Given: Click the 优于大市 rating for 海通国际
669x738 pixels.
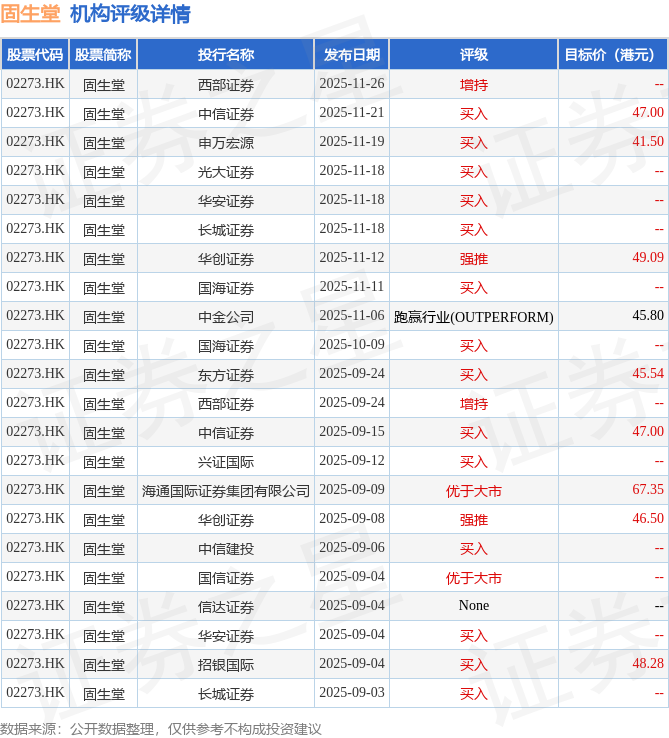Looking at the screenshot, I should pos(474,491).
